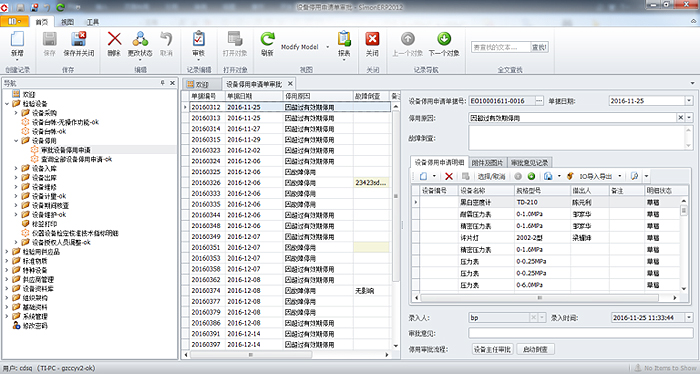
Task: Click the 取消 undo arrow ribbon icon
Action: coord(166,39)
